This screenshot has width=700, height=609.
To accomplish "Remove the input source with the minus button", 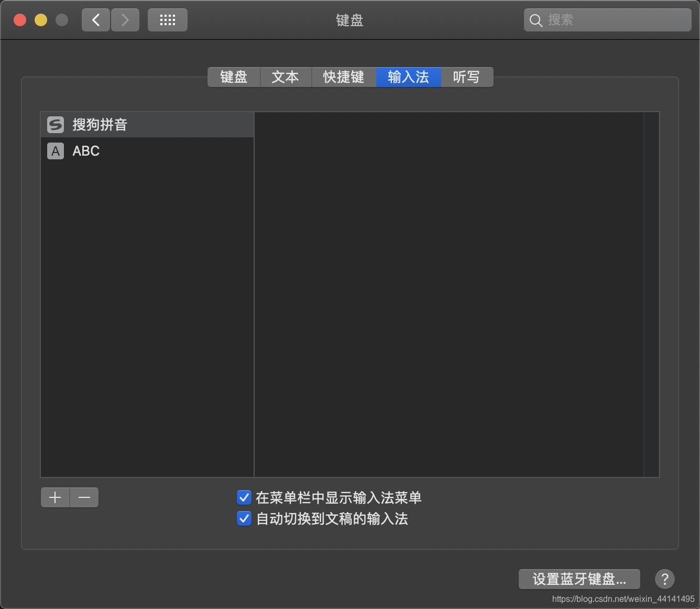I will (84, 497).
